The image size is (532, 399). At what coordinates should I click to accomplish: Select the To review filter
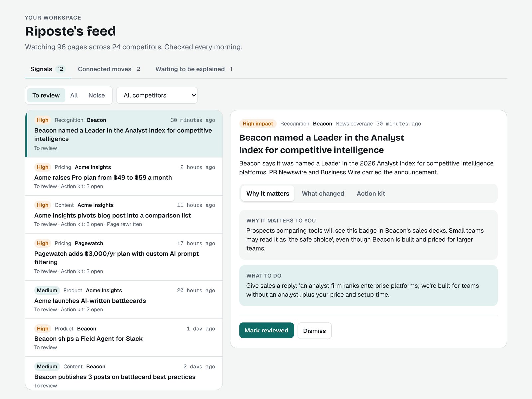pos(46,95)
